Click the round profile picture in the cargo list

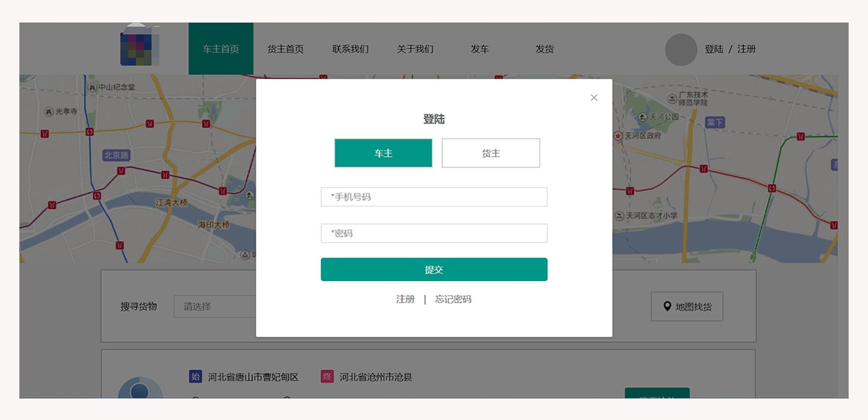[x=140, y=388]
